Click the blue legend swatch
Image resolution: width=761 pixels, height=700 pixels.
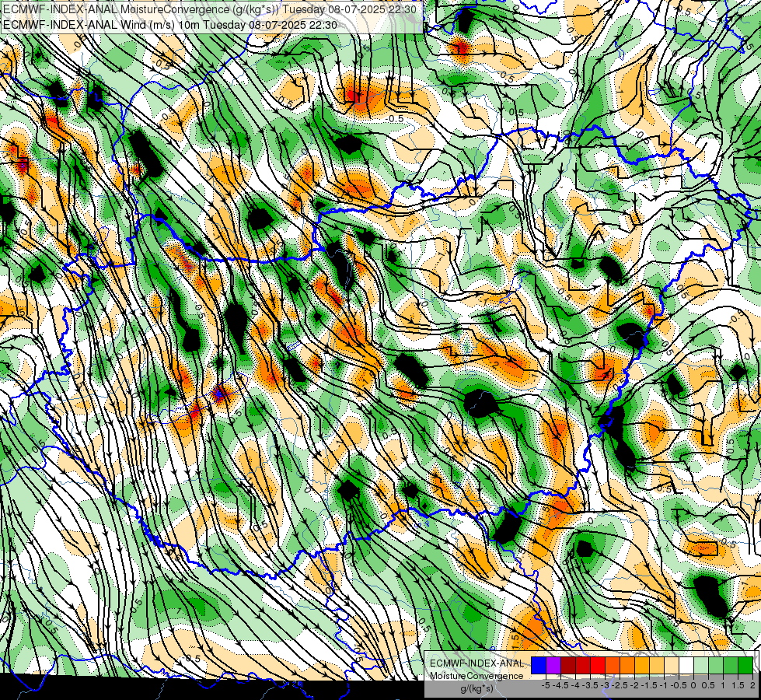pos(539,666)
